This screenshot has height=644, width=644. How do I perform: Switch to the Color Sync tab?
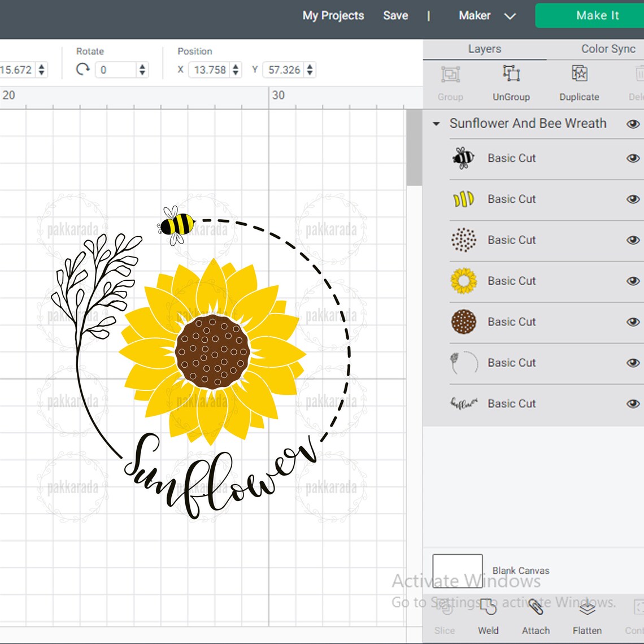tap(608, 49)
